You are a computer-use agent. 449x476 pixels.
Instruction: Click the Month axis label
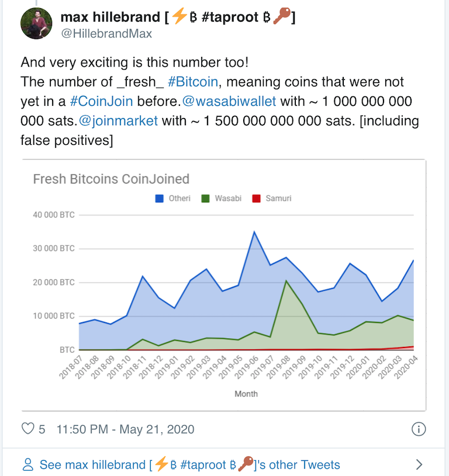coord(246,394)
